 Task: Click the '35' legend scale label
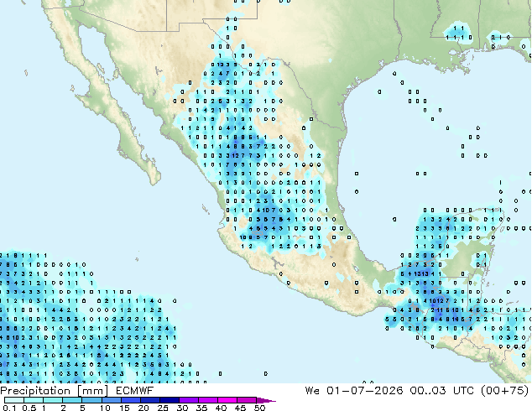pyautogui.click(x=202, y=408)
